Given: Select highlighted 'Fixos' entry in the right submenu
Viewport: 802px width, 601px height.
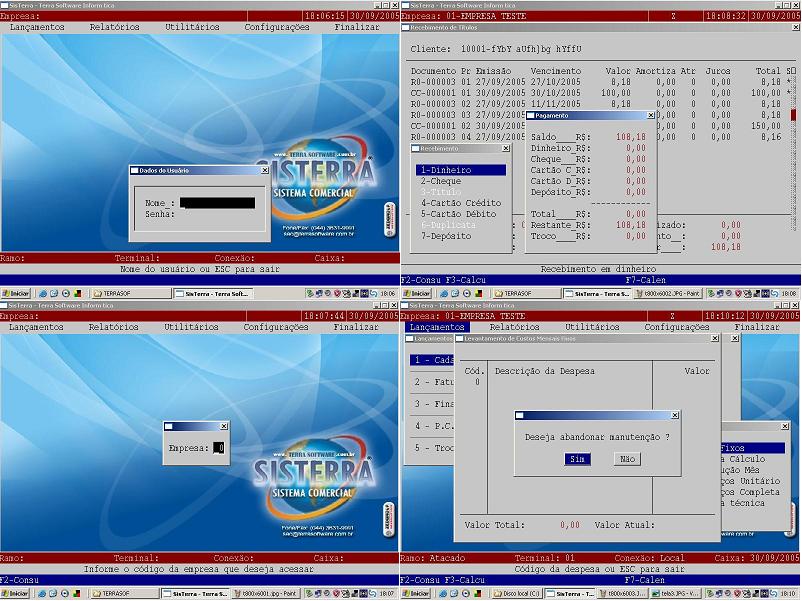Looking at the screenshot, I should pyautogui.click(x=753, y=448).
